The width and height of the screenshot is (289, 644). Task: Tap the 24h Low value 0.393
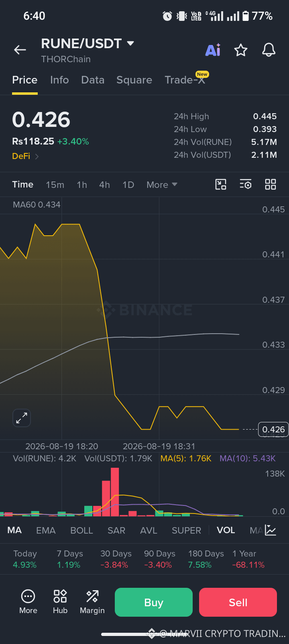point(265,129)
